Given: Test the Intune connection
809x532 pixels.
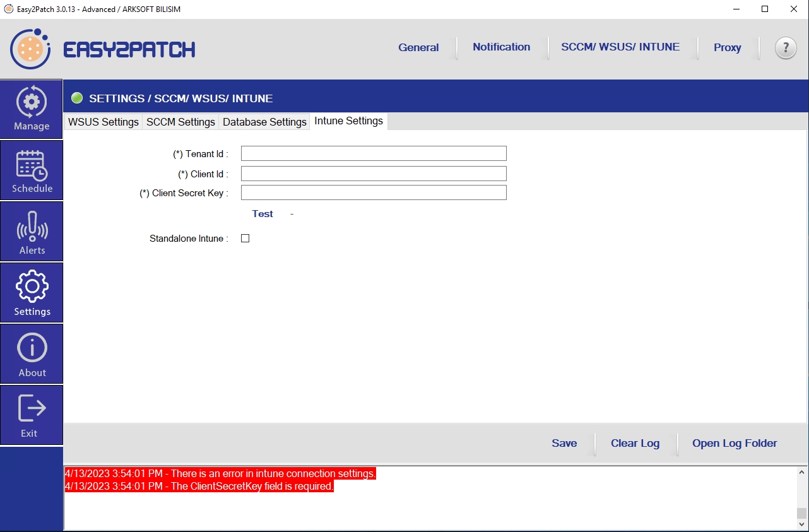Looking at the screenshot, I should coord(263,214).
